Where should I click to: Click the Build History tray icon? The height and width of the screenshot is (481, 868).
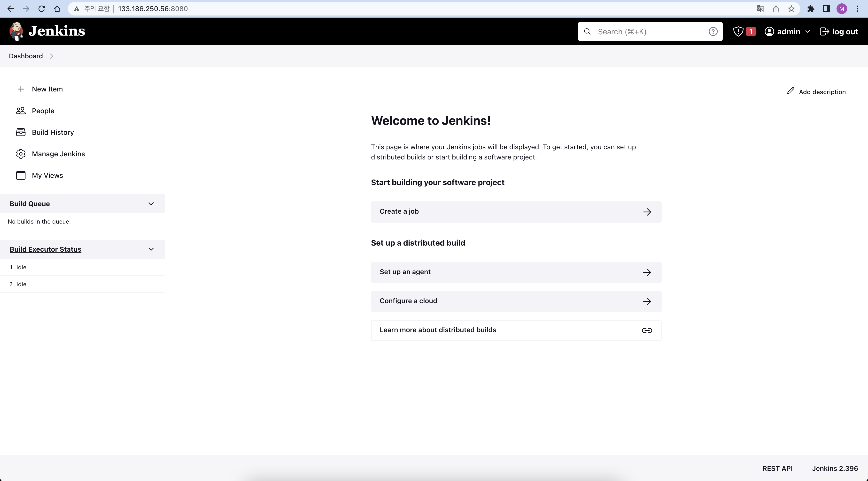tap(21, 132)
